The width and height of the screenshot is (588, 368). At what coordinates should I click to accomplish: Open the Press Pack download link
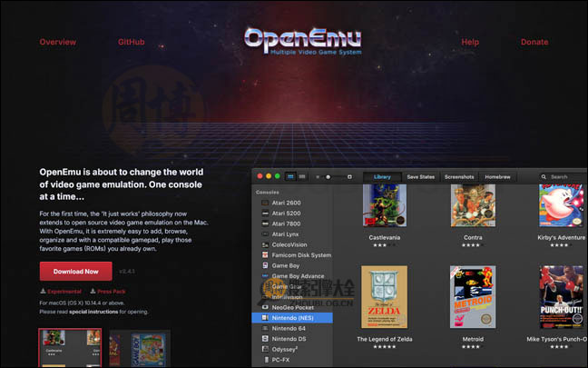tap(108, 292)
